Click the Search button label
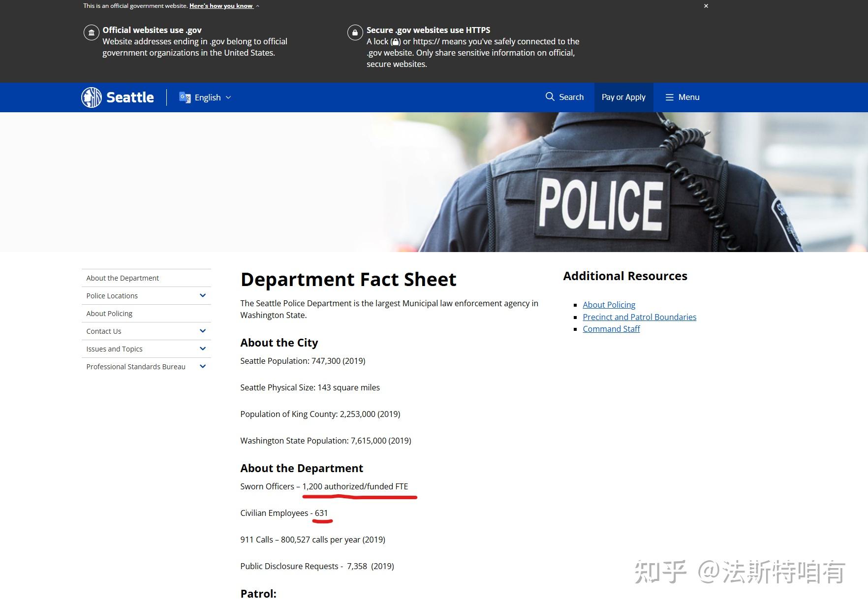 click(x=571, y=97)
